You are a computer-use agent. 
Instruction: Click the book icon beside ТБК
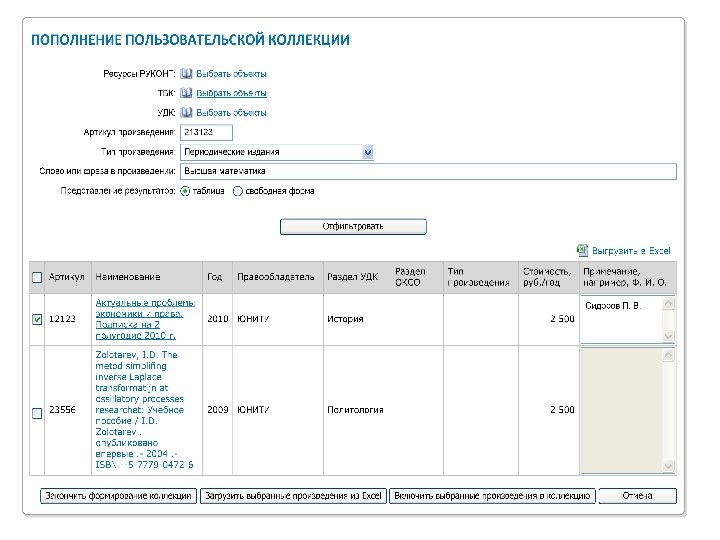186,93
